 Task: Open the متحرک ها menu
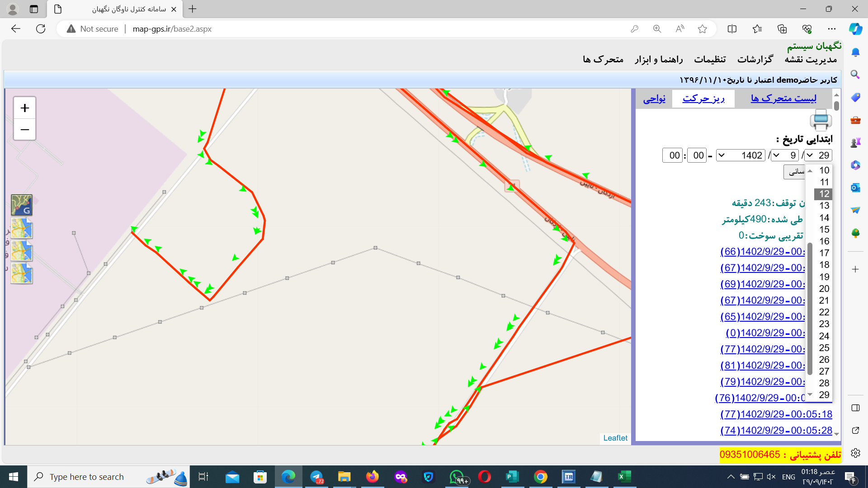tap(603, 59)
